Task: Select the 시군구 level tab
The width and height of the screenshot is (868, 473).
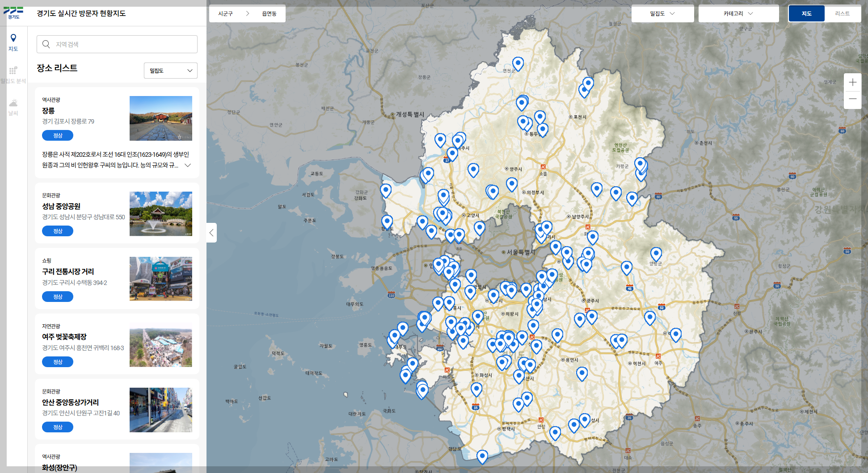Action: pos(226,13)
